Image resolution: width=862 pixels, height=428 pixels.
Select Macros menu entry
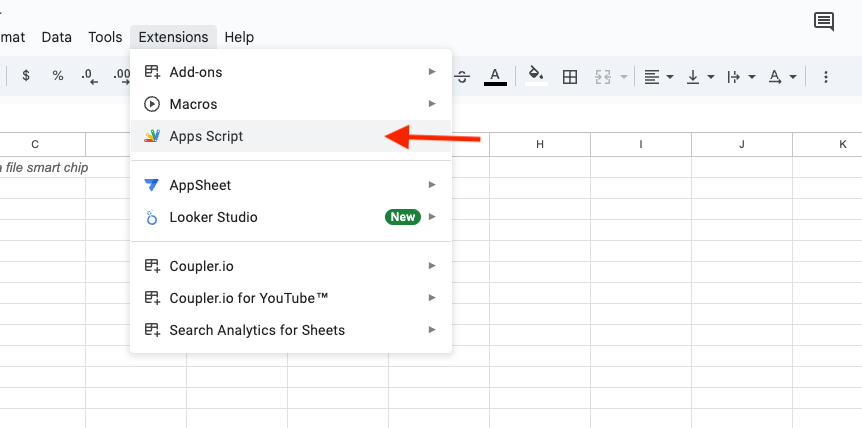click(x=291, y=104)
